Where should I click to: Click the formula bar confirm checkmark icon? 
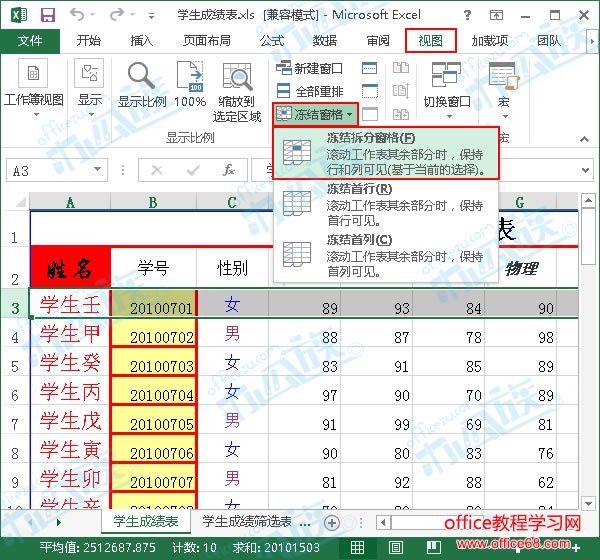point(193,170)
